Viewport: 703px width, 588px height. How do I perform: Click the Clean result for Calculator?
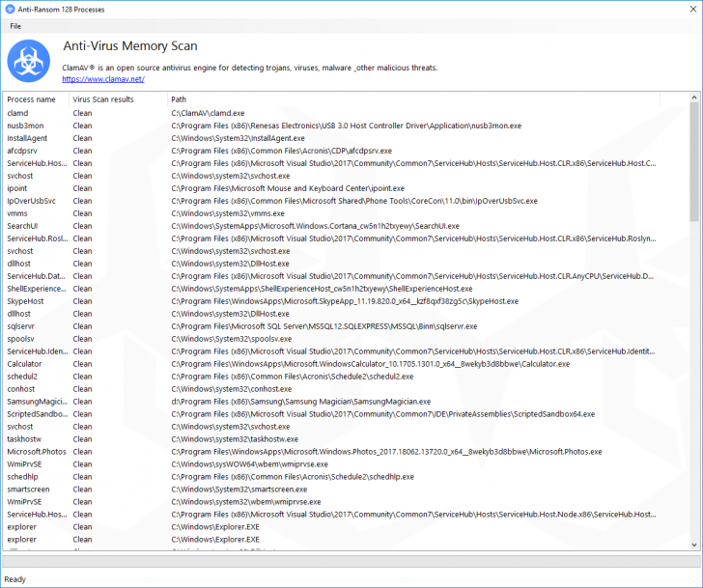82,364
